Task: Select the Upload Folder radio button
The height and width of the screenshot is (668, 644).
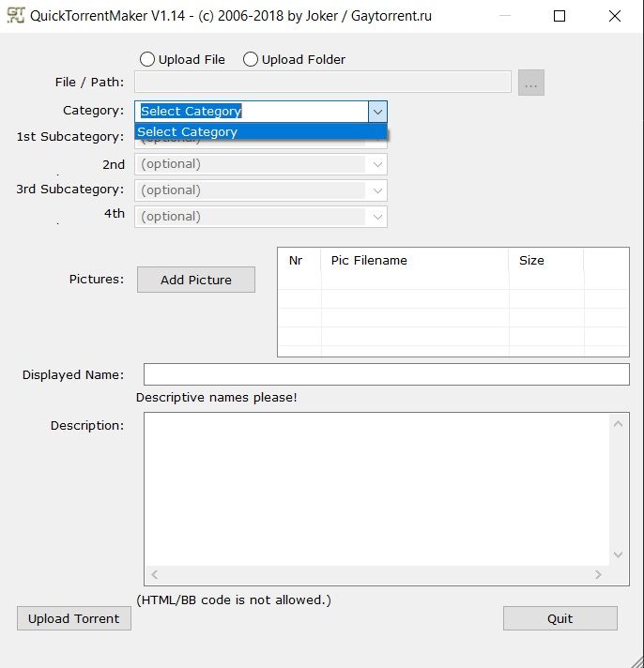Action: pyautogui.click(x=251, y=59)
